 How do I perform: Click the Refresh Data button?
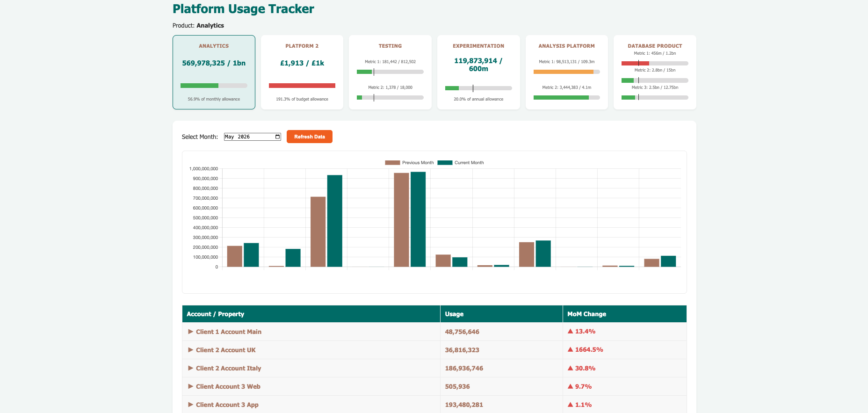310,137
